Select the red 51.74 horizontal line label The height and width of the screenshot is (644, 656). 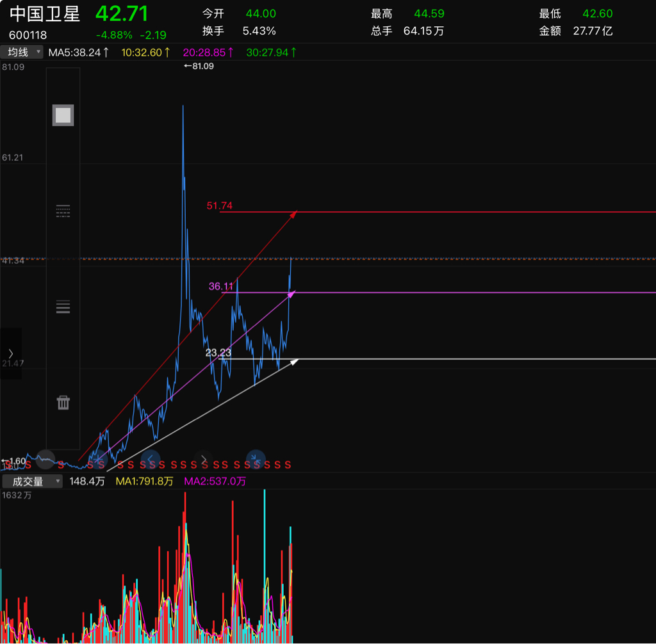tap(220, 205)
